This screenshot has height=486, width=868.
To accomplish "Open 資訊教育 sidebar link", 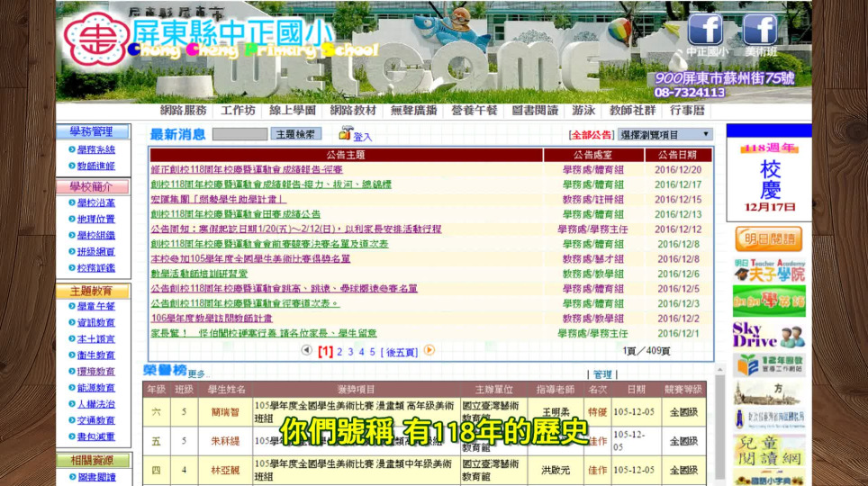I will click(95, 323).
